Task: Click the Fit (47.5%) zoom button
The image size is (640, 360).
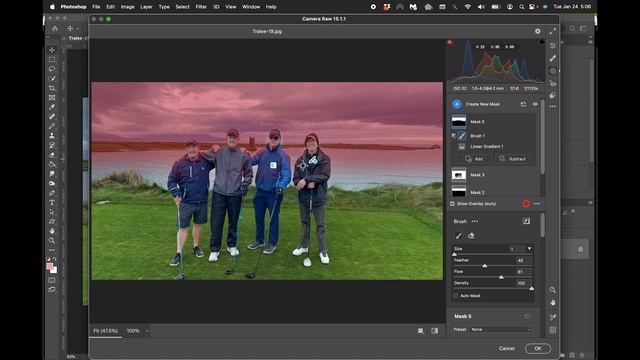Action: point(105,331)
